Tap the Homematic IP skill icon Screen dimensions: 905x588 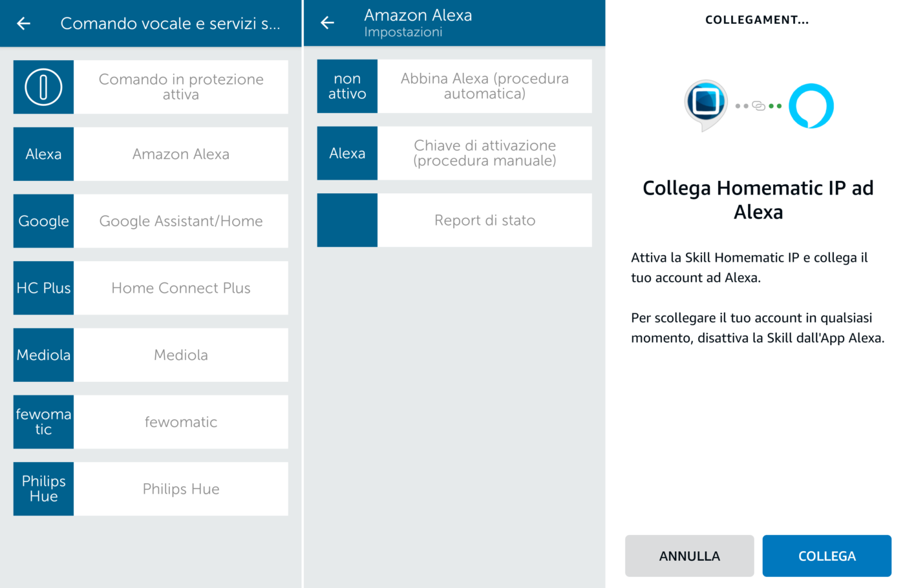tap(706, 103)
